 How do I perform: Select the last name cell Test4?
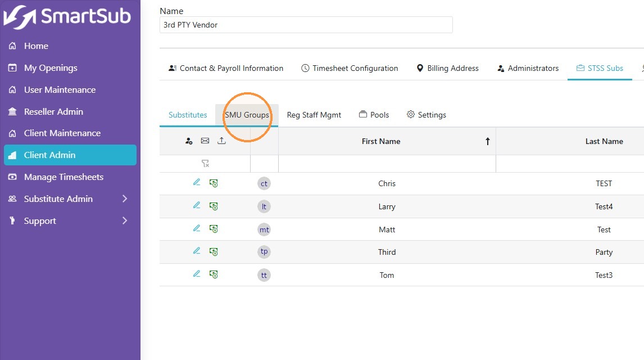pos(604,206)
